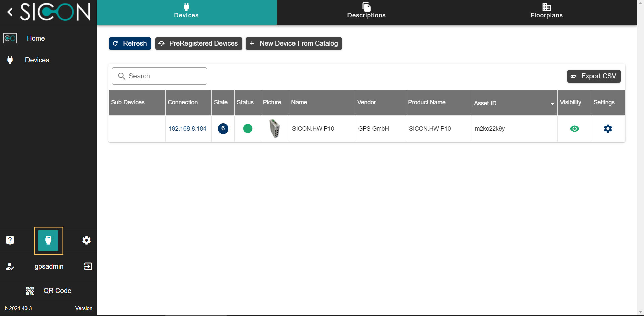The width and height of the screenshot is (644, 316).
Task: Switch to the Descriptions tab
Action: 366,12
